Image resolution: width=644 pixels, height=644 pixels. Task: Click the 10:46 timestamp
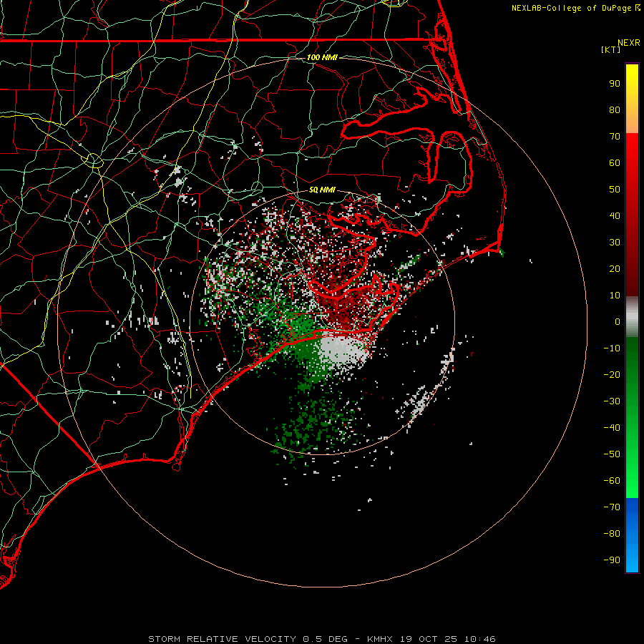point(480,639)
